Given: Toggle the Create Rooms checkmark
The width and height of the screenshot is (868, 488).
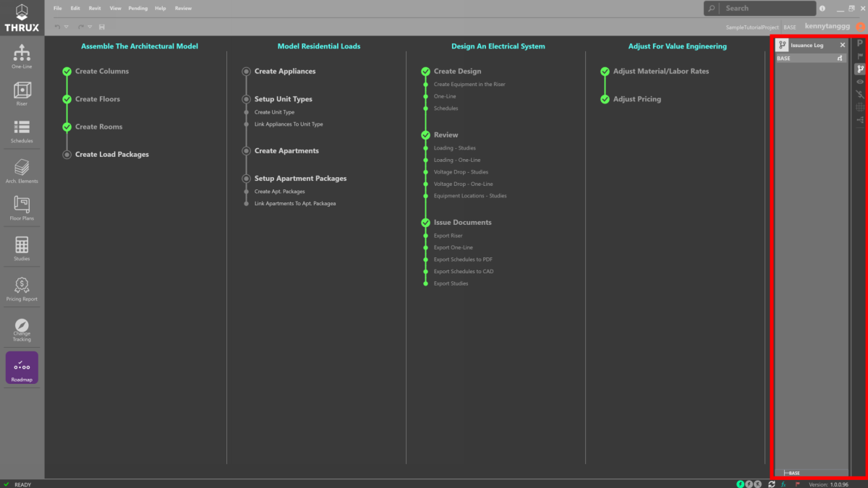Looking at the screenshot, I should (x=67, y=127).
